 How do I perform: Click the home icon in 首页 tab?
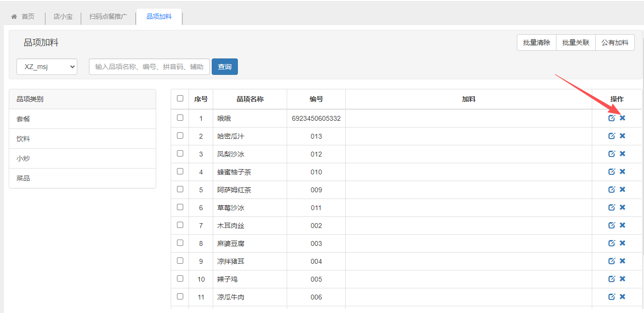click(x=14, y=16)
